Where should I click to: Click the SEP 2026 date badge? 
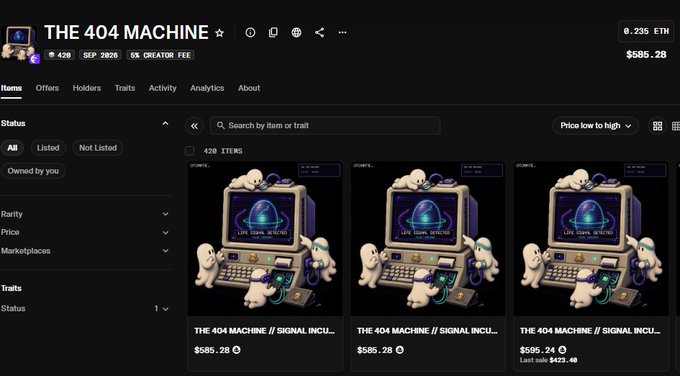tap(101, 55)
